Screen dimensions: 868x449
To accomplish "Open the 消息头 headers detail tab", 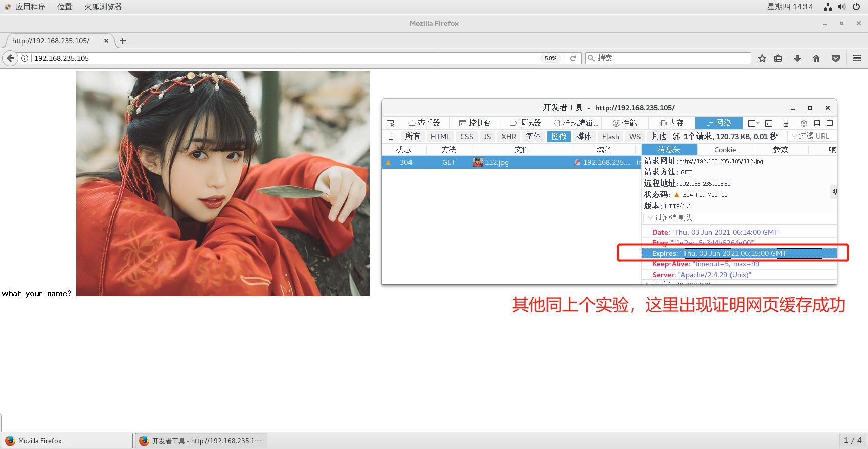I will (669, 150).
